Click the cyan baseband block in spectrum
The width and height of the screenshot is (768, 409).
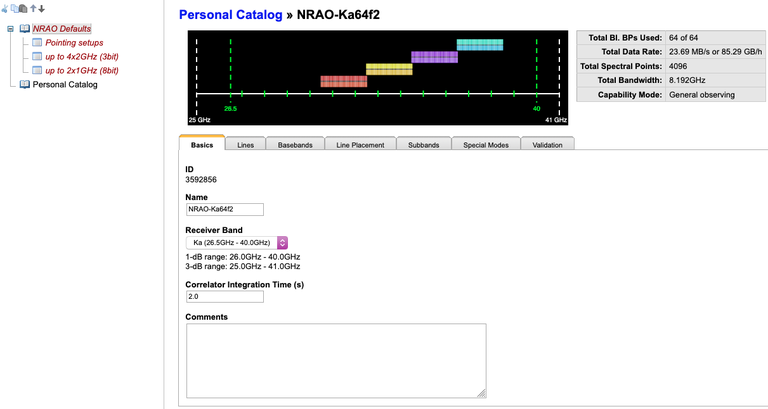(478, 45)
